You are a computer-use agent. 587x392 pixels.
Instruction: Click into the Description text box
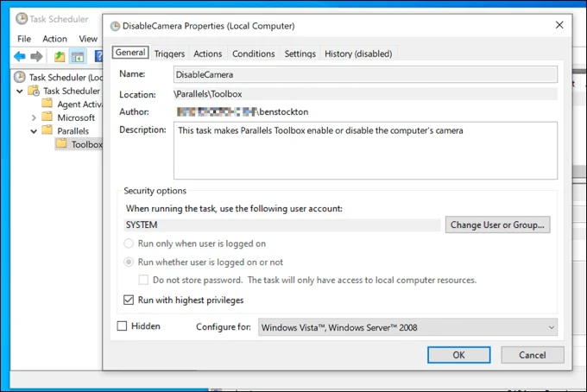click(365, 150)
